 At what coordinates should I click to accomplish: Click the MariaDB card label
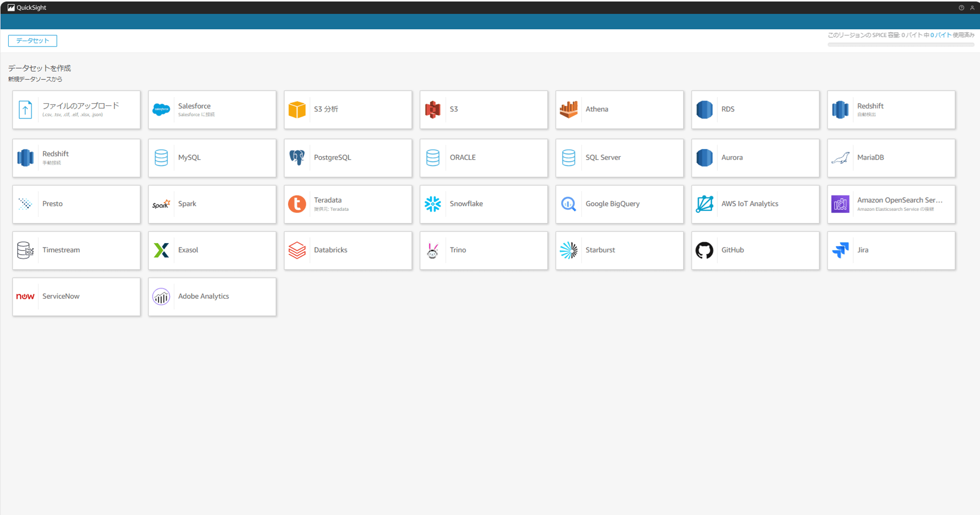pos(871,158)
